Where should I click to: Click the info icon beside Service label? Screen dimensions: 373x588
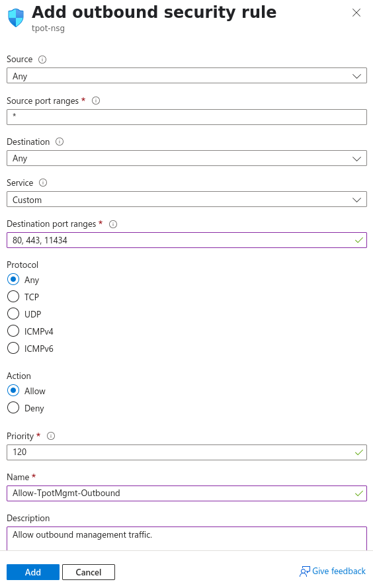43,183
